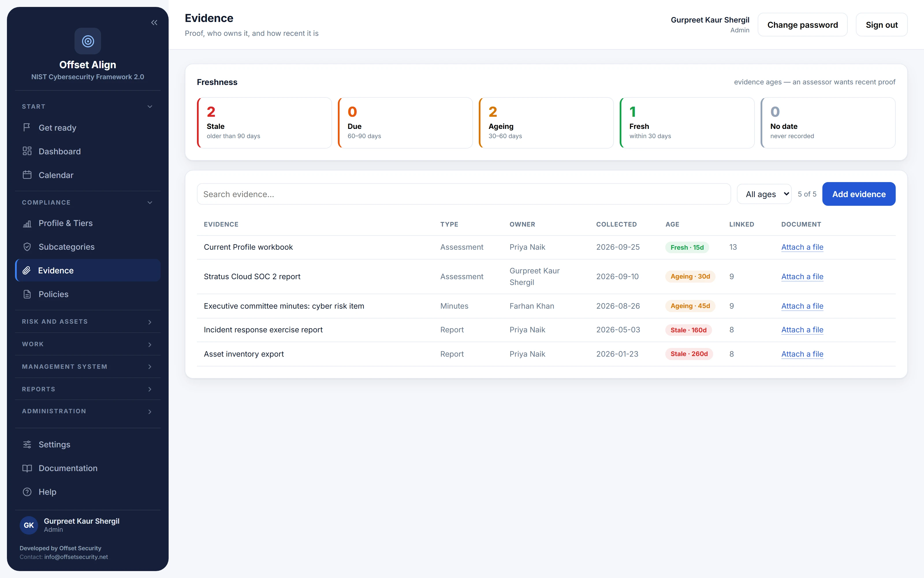This screenshot has width=924, height=578.
Task: Expand the WORK section
Action: [x=87, y=344]
